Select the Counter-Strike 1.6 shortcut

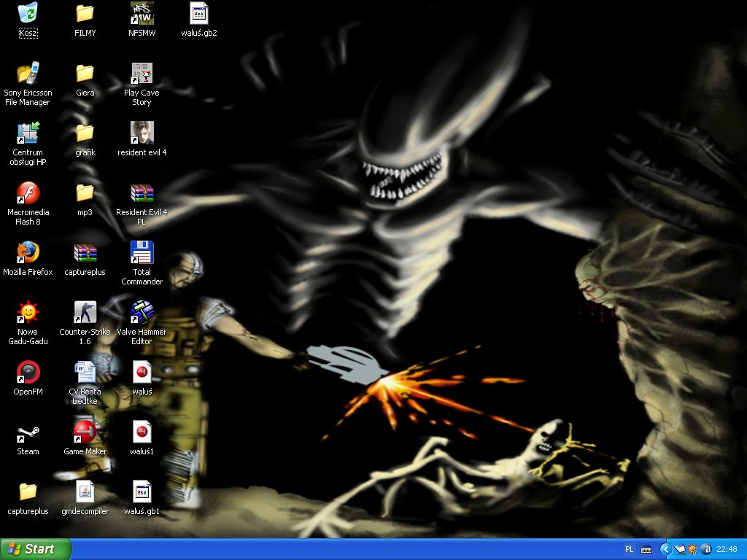(85, 312)
